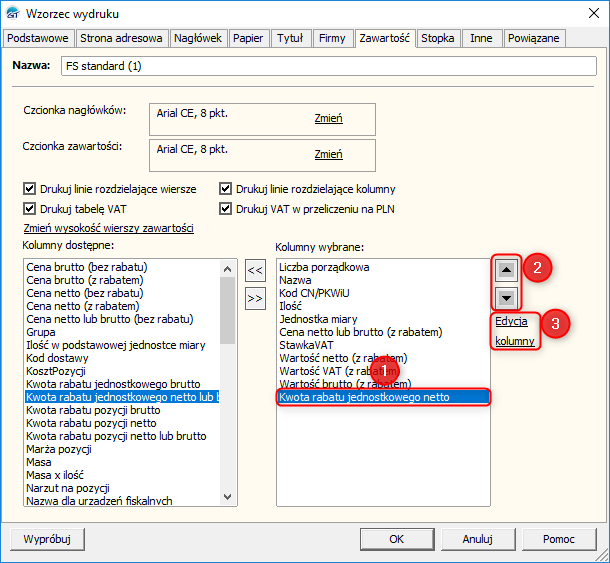Viewport: 610px width, 563px height.
Task: Open Zmień wysokość wierszy zawartości link
Action: point(109,228)
